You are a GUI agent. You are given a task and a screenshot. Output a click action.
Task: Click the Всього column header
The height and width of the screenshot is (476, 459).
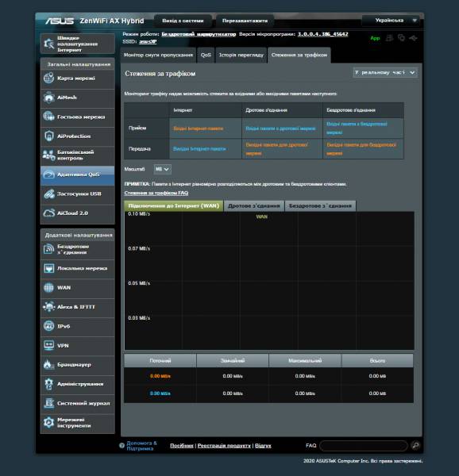click(377, 361)
